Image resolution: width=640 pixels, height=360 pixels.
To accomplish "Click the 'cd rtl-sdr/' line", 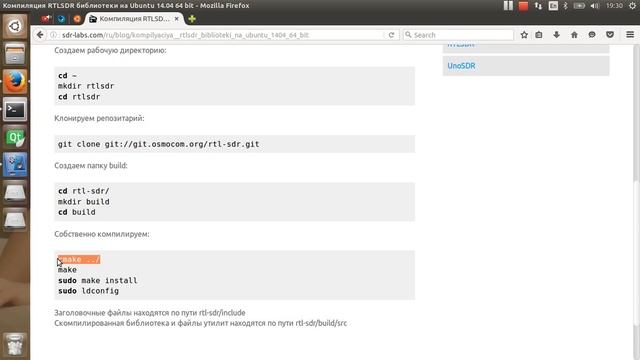I will (84, 191).
